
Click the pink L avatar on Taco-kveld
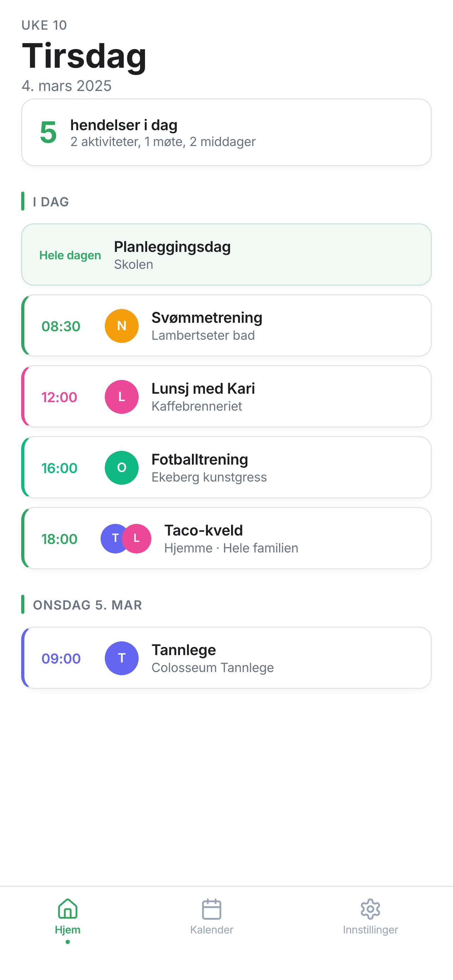137,538
